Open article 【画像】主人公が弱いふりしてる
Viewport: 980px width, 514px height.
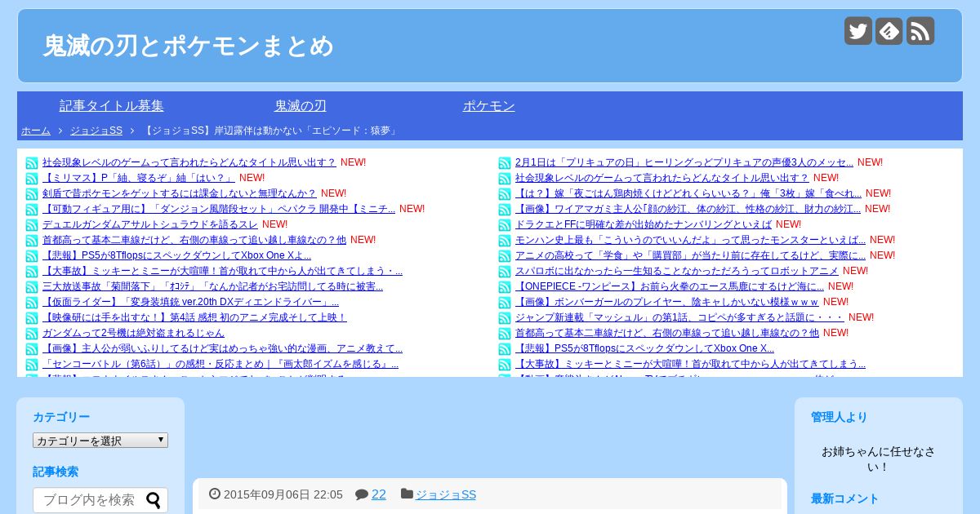click(222, 348)
